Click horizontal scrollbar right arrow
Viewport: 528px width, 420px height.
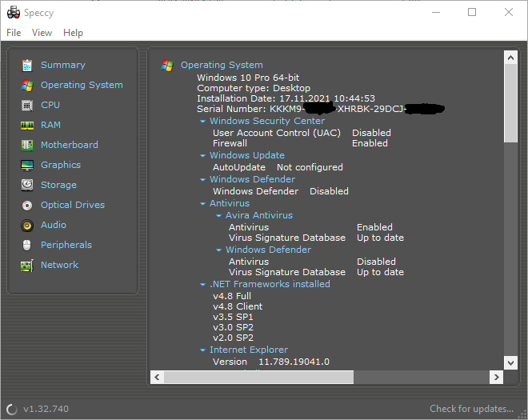click(x=496, y=378)
